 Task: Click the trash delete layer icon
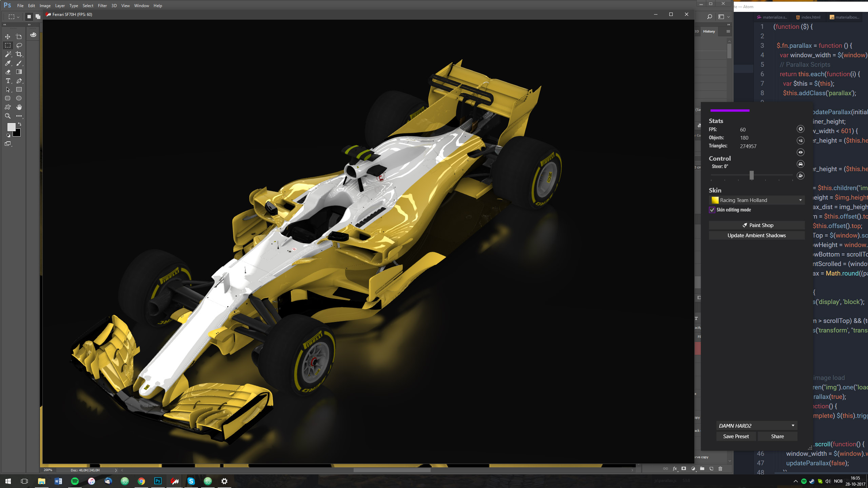click(721, 469)
